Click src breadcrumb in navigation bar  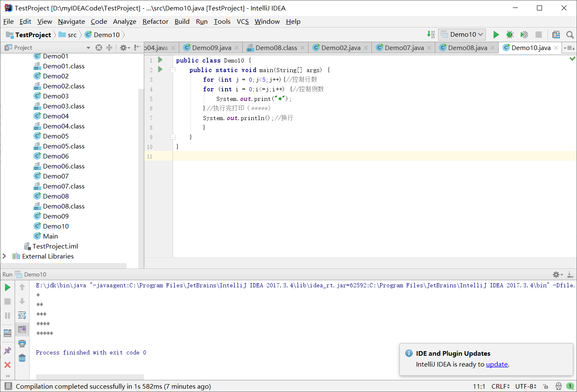68,35
